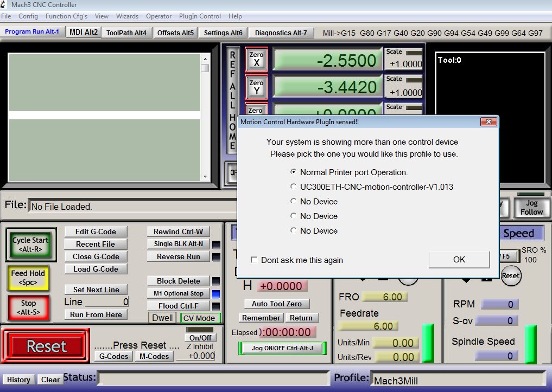Close the Motion Control Hardware dialog
Image resolution: width=552 pixels, height=392 pixels.
(488, 122)
